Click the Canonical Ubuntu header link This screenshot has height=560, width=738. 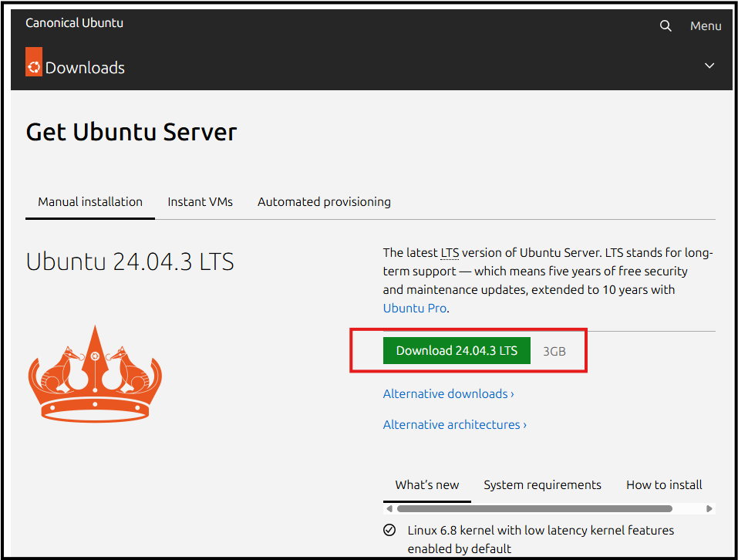tap(74, 23)
